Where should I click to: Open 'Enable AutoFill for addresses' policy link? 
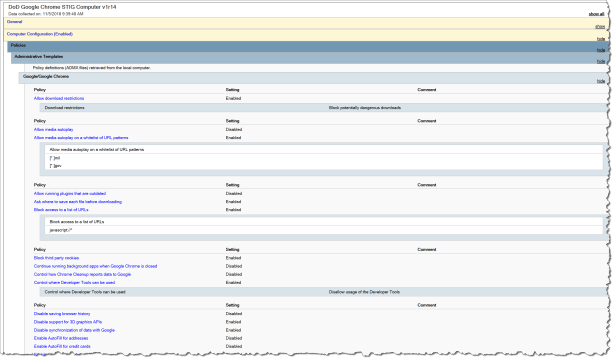point(61,338)
